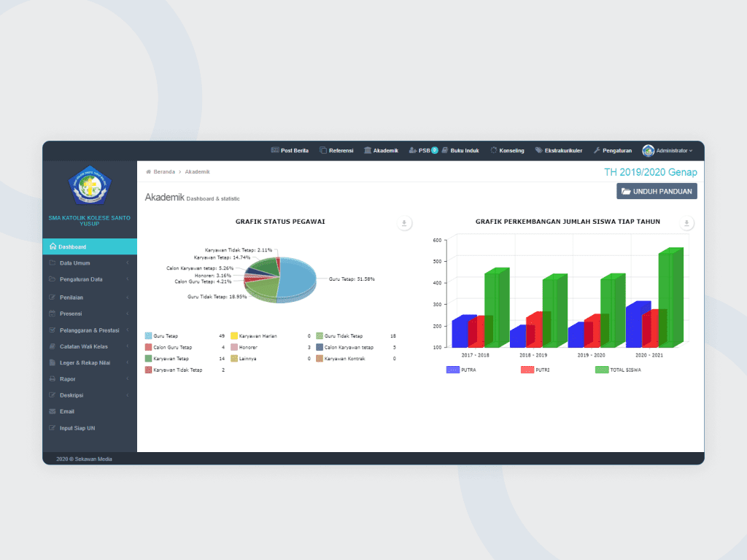Image resolution: width=747 pixels, height=560 pixels.
Task: Click the Pengaturan Data folder icon
Action: pyautogui.click(x=53, y=279)
